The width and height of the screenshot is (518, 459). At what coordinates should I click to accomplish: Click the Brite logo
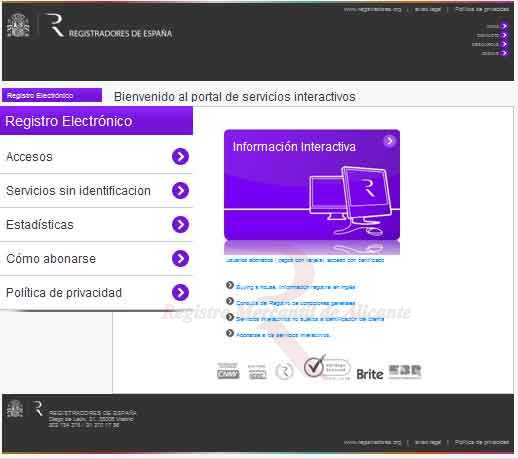(370, 374)
